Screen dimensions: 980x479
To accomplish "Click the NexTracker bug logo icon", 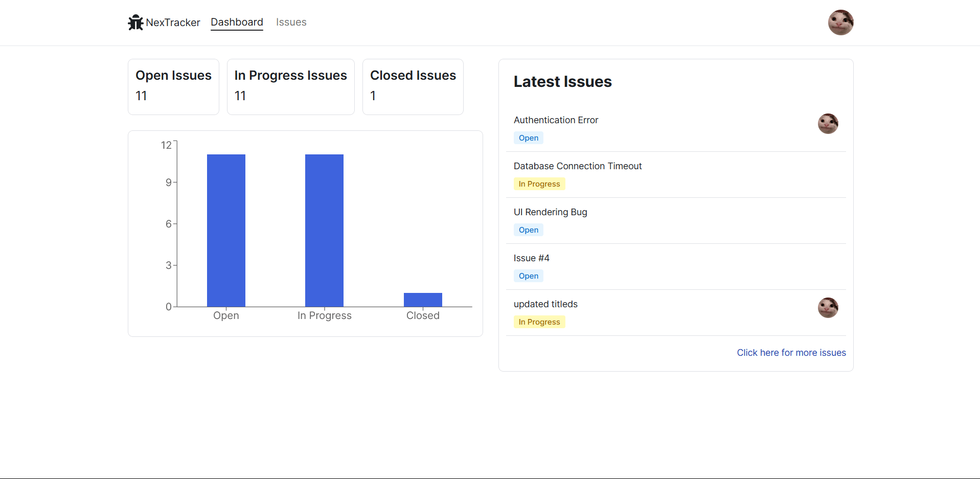I will (x=135, y=22).
